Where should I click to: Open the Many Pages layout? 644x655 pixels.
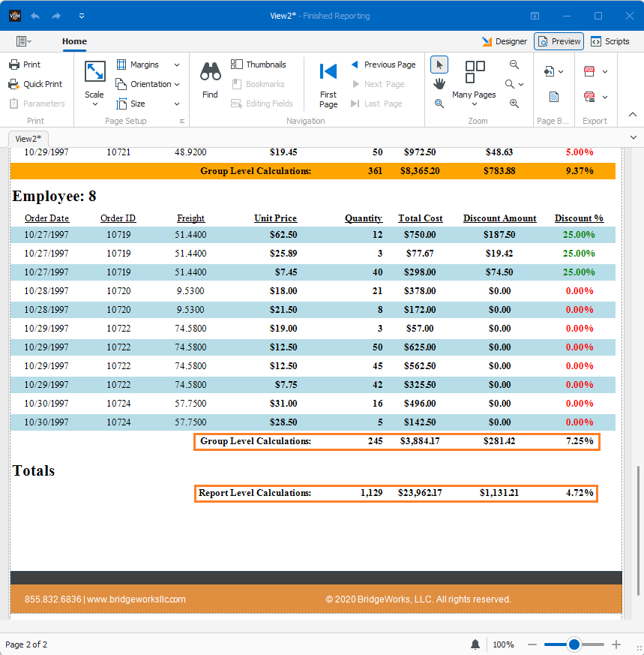(474, 83)
